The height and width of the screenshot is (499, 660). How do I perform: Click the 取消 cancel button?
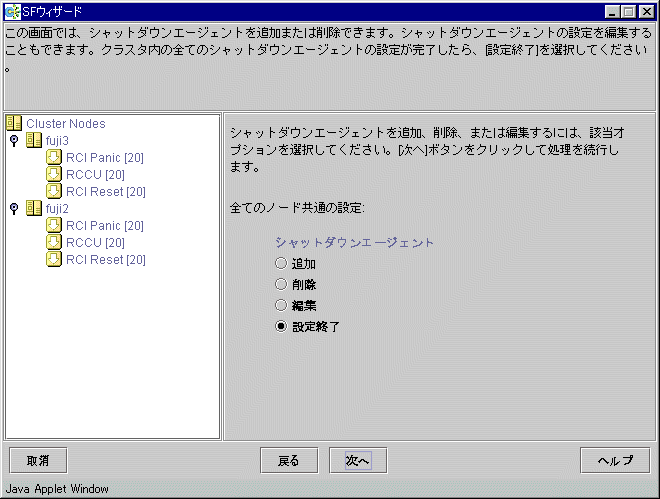(x=38, y=461)
